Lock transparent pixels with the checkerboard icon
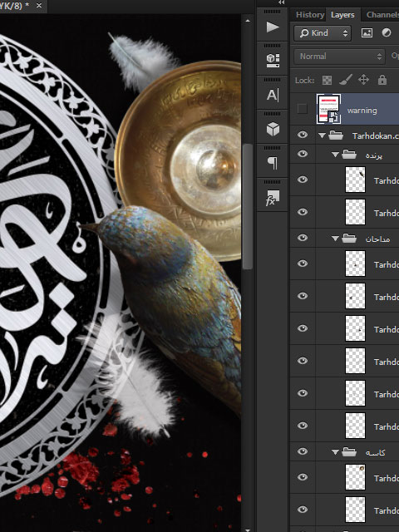 point(327,80)
